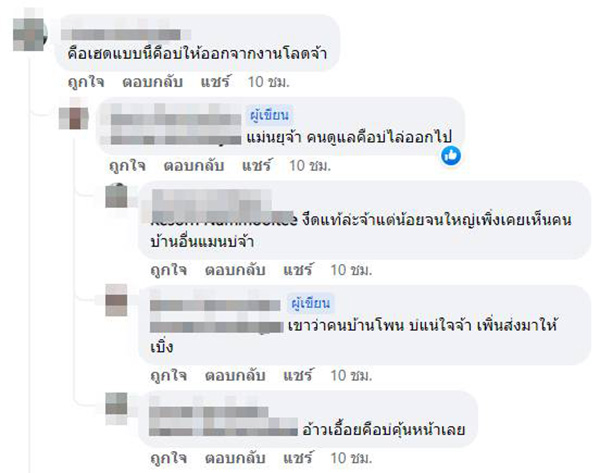Open the blurred commenter name on top comment
The width and height of the screenshot is (600, 473).
coord(126,34)
